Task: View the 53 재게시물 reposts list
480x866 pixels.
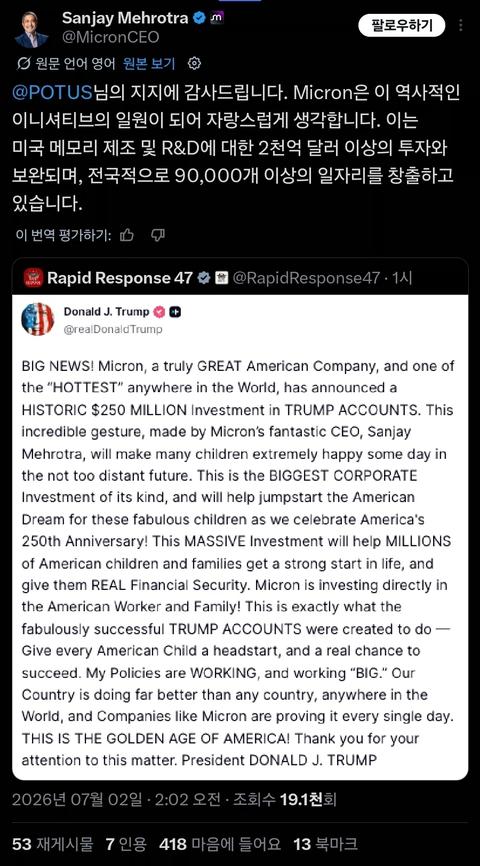Action: click(52, 843)
